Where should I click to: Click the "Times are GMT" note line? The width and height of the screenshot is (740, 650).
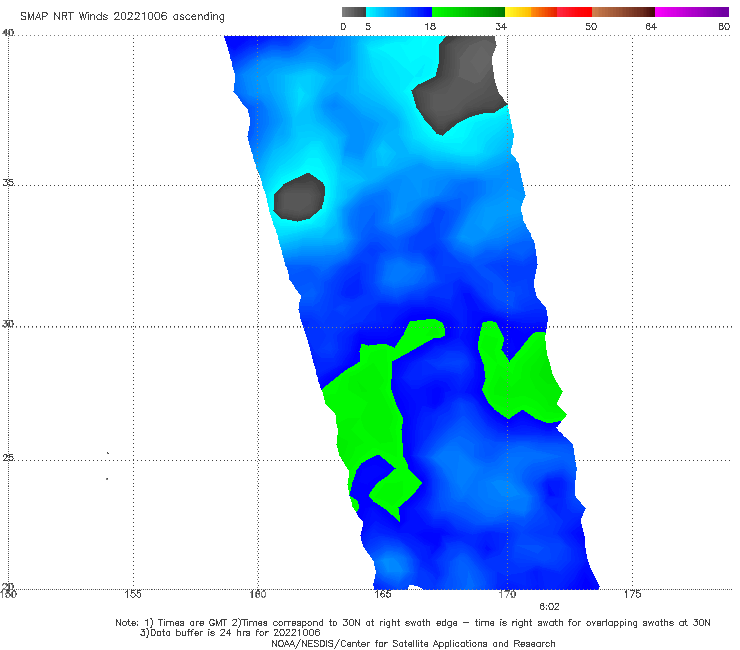[x=413, y=623]
